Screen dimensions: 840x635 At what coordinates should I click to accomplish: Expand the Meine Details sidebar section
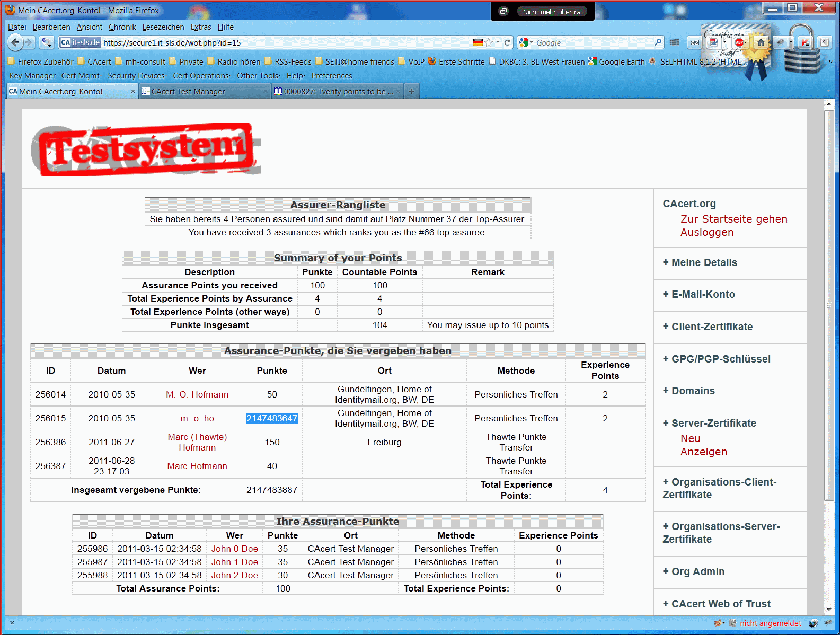pyautogui.click(x=700, y=262)
